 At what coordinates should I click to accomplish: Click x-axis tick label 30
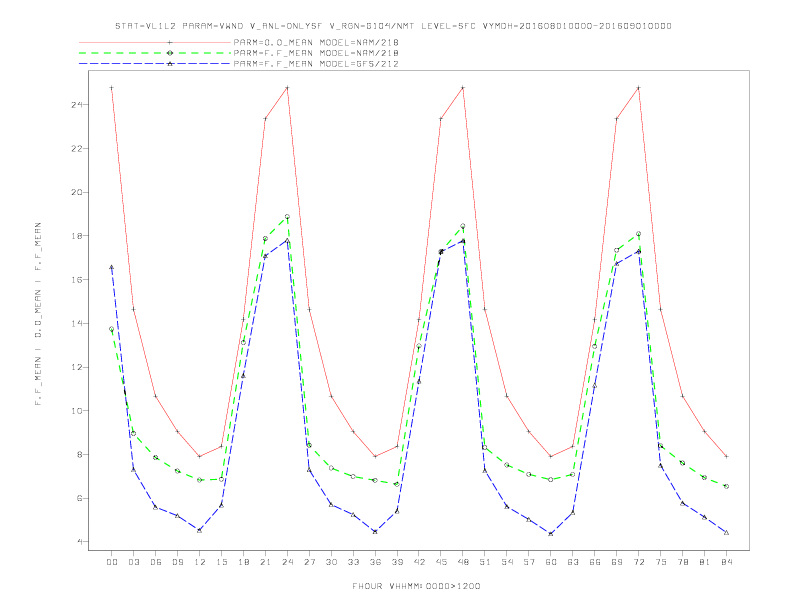331,562
